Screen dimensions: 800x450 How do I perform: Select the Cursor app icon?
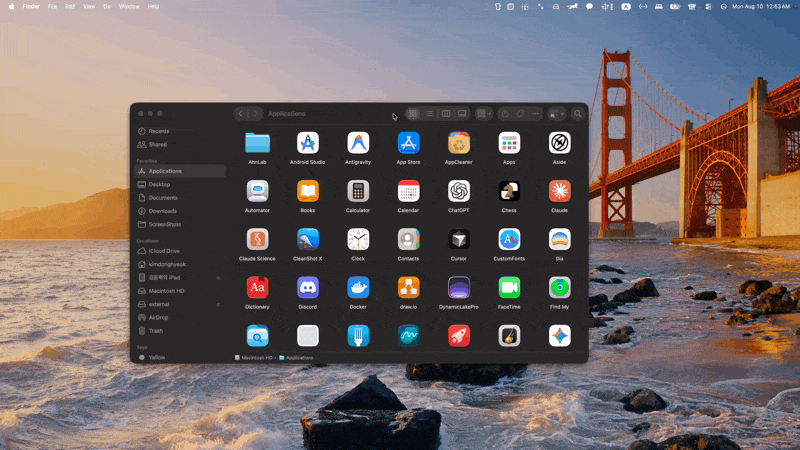[459, 239]
